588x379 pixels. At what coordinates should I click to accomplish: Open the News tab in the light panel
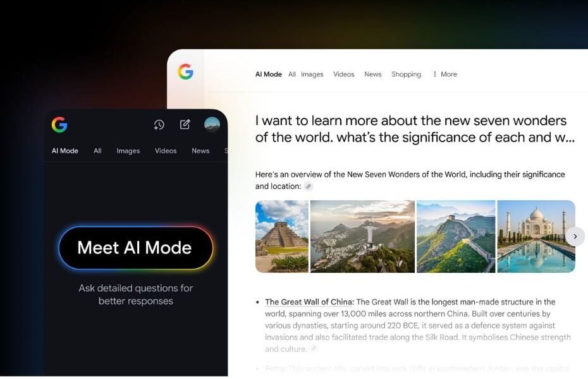tap(373, 74)
